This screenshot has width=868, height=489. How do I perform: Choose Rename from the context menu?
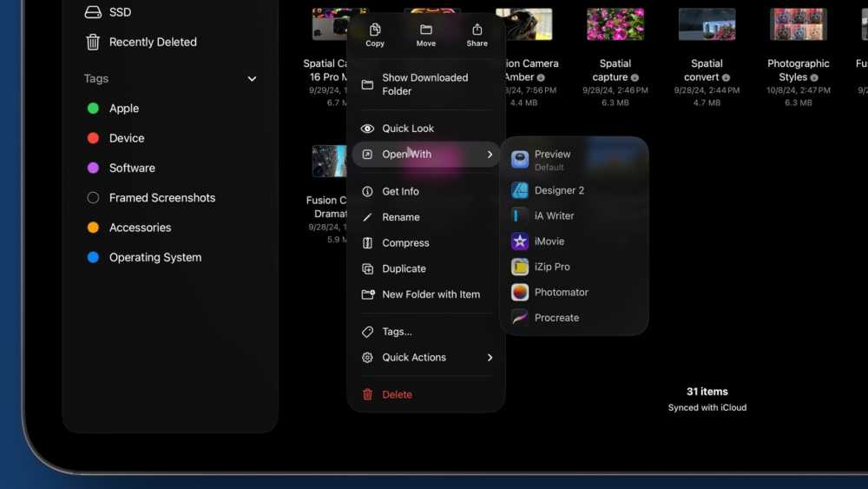click(x=425, y=217)
